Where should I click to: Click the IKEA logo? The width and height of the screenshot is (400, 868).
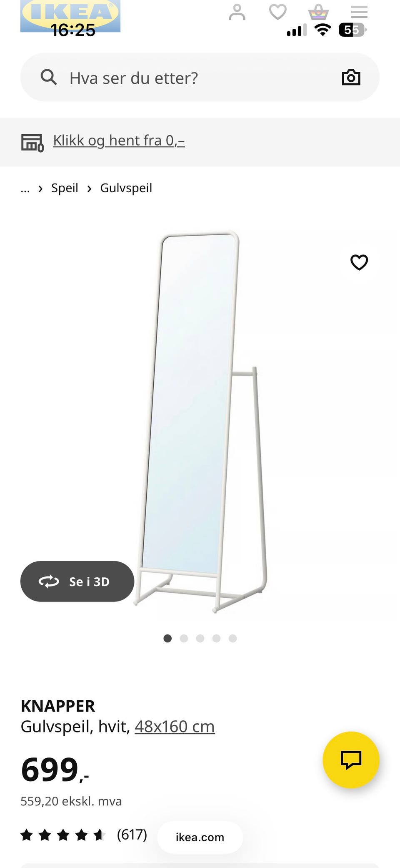point(70,16)
